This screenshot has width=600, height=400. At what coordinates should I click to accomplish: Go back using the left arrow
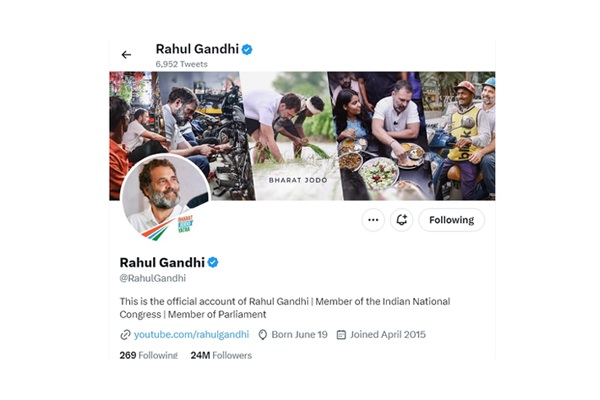click(x=126, y=55)
